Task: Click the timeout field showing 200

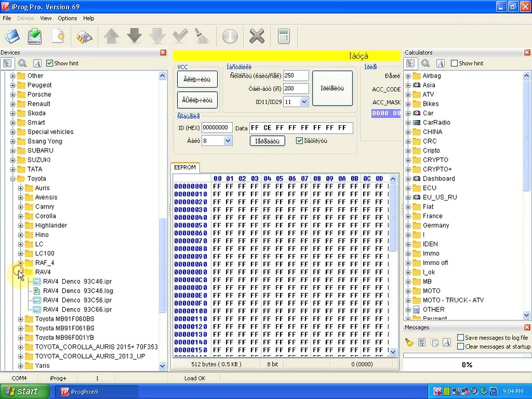Action: tap(296, 88)
